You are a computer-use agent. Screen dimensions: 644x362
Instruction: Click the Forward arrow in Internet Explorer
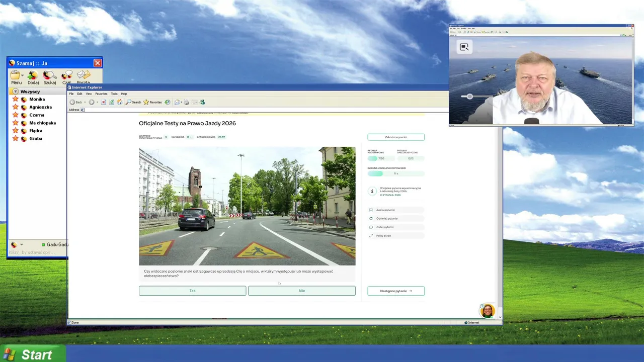[x=92, y=102]
